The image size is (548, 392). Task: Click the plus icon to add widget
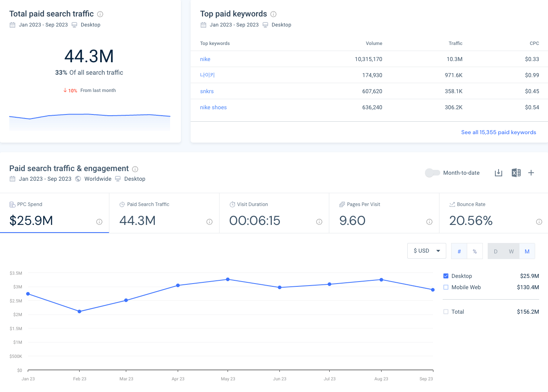click(x=531, y=173)
